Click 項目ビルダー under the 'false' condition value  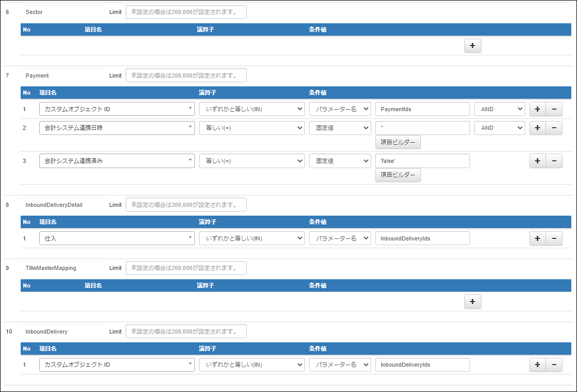398,175
